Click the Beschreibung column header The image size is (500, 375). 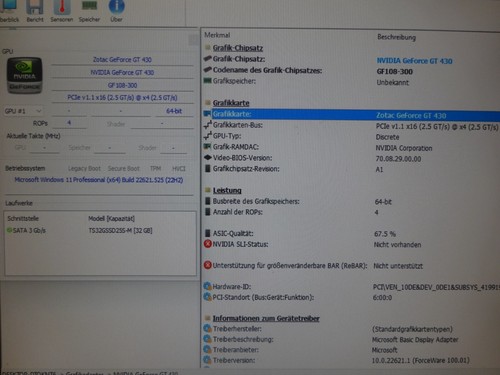pyautogui.click(x=396, y=37)
